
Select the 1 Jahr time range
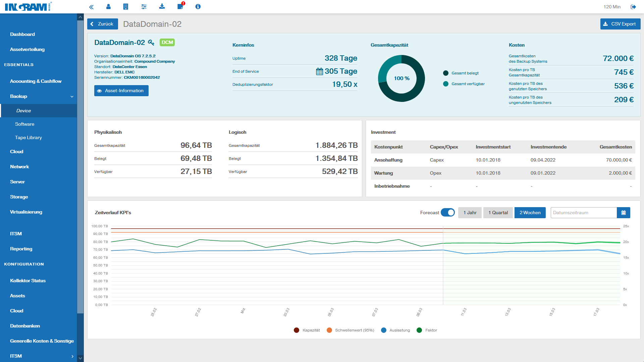click(x=470, y=213)
